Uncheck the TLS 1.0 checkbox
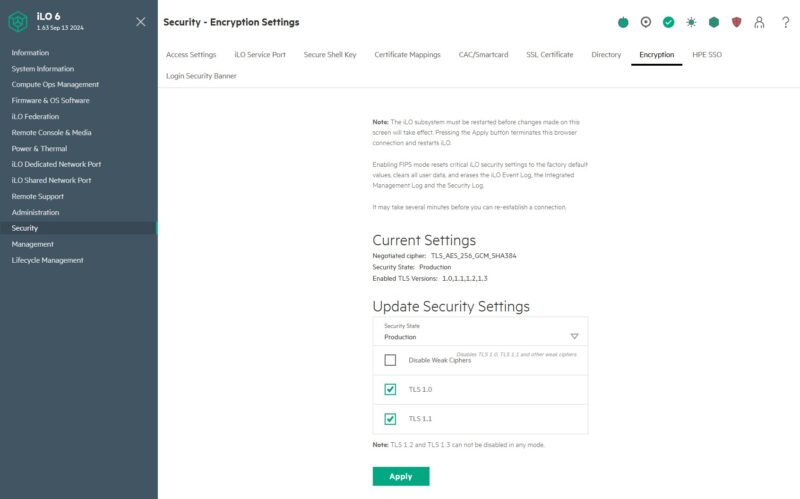 pos(390,389)
